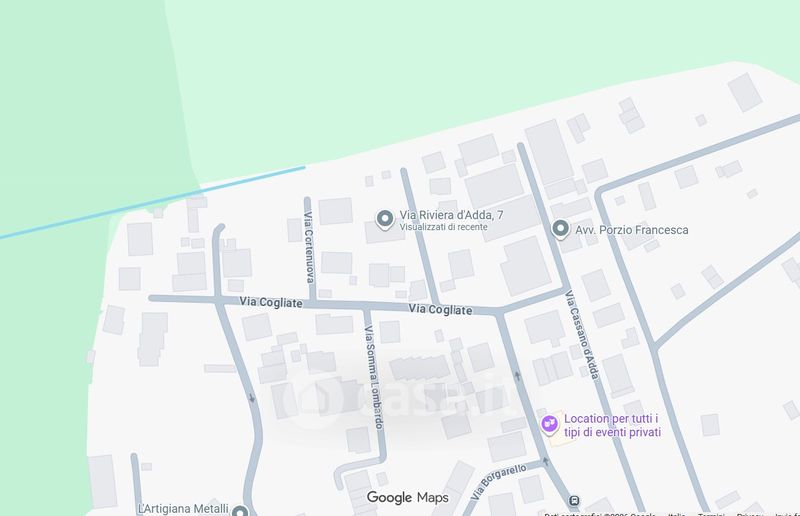The image size is (800, 516).
Task: Click the L'Artigiana Metalli business label
Action: click(183, 509)
